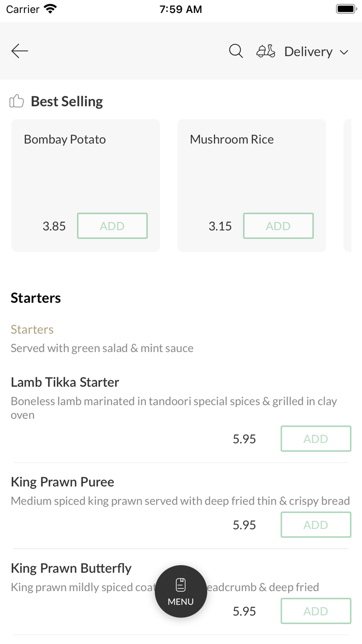Tap the Best Selling thumbs-up icon
This screenshot has width=362, height=644.
point(17,101)
